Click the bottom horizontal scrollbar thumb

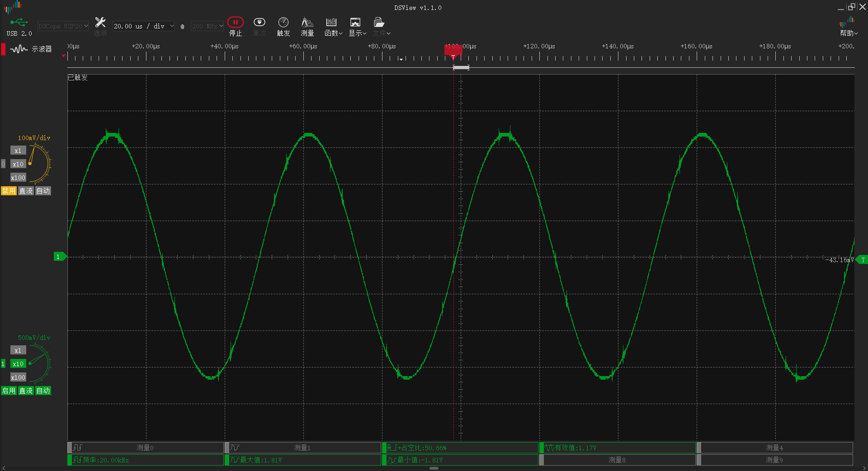[x=434, y=468]
